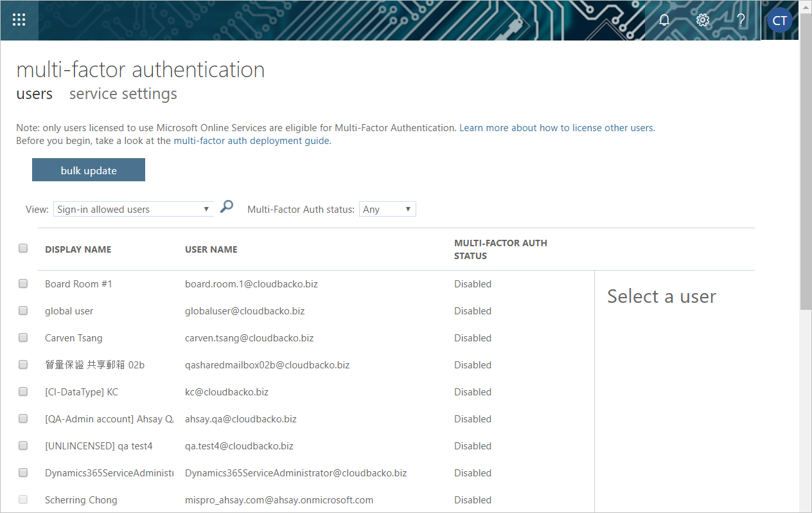Select the Carven Tsang checkbox
This screenshot has height=513, width=812.
pyautogui.click(x=23, y=337)
